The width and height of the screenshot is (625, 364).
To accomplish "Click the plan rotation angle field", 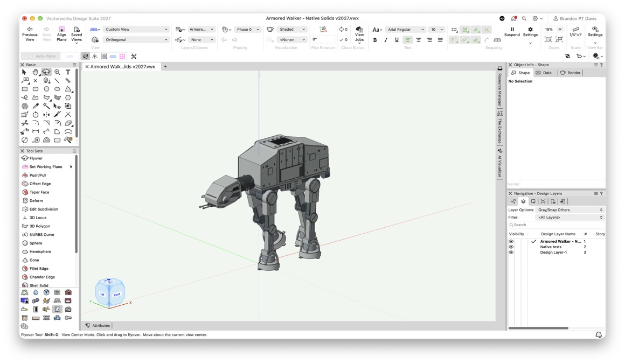I will pos(323,39).
